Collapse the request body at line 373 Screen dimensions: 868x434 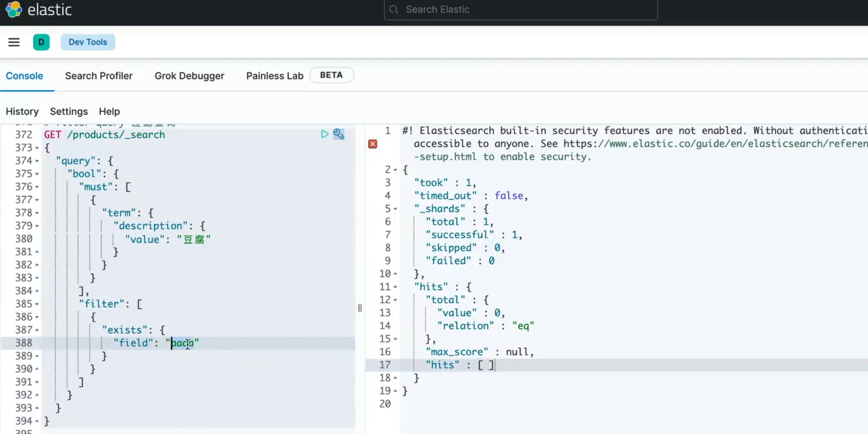37,148
